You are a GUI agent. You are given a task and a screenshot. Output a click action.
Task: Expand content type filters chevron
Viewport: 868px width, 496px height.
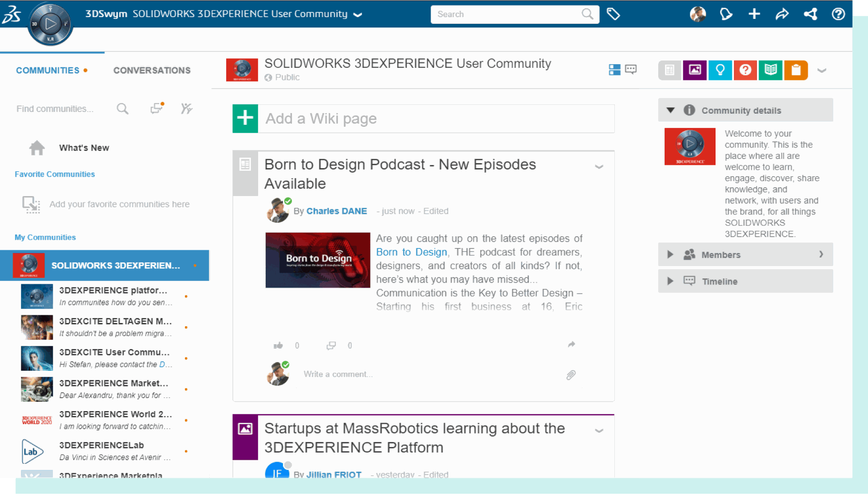coord(822,70)
